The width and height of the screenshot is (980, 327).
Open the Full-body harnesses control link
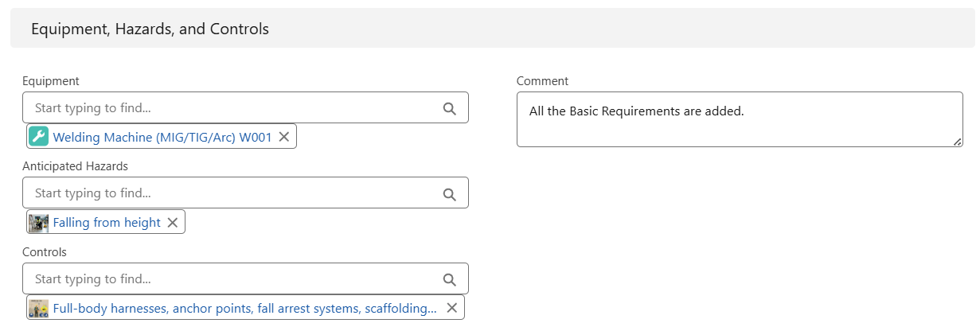click(x=244, y=308)
